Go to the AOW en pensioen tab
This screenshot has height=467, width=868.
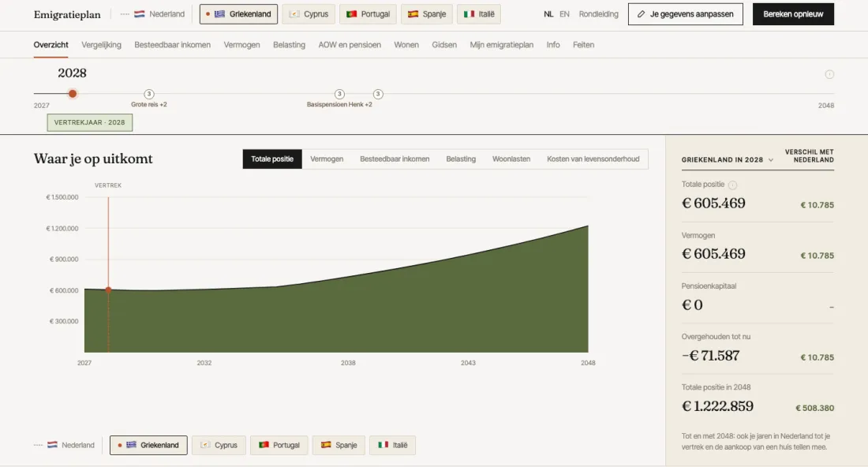point(350,45)
